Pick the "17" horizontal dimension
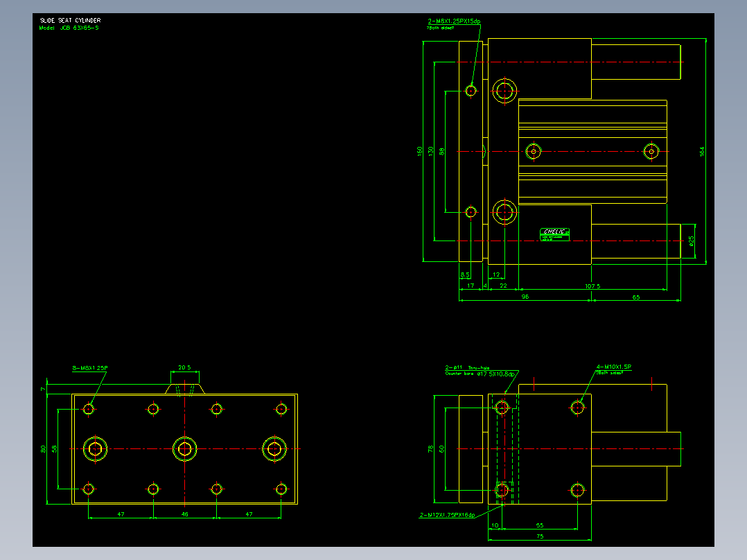This screenshot has height=560, width=747. tap(471, 286)
